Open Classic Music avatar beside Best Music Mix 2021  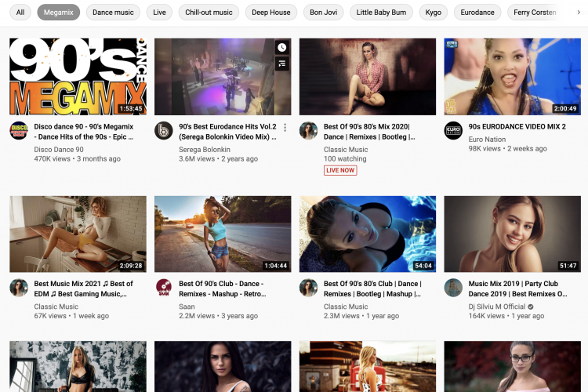(19, 288)
